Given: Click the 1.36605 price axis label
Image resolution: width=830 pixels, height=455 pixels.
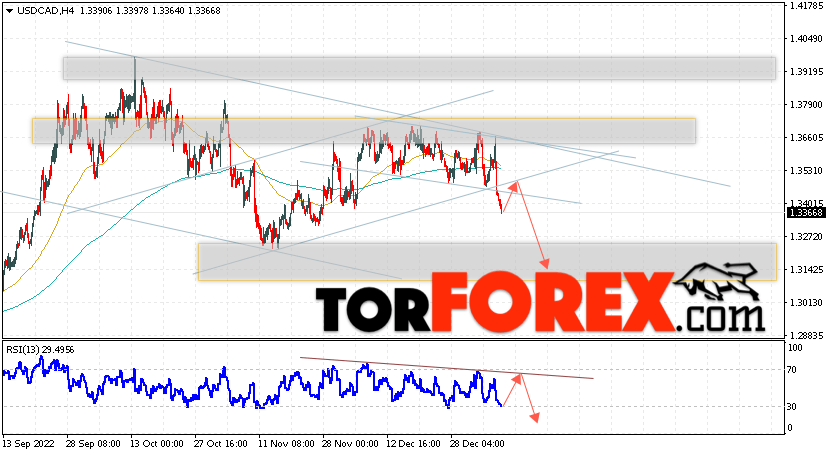Looking at the screenshot, I should (x=806, y=138).
